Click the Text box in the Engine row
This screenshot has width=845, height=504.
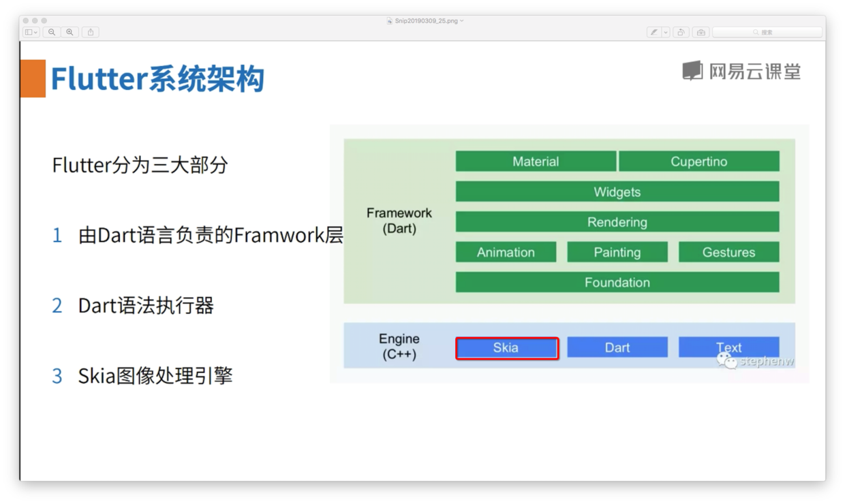coord(728,347)
